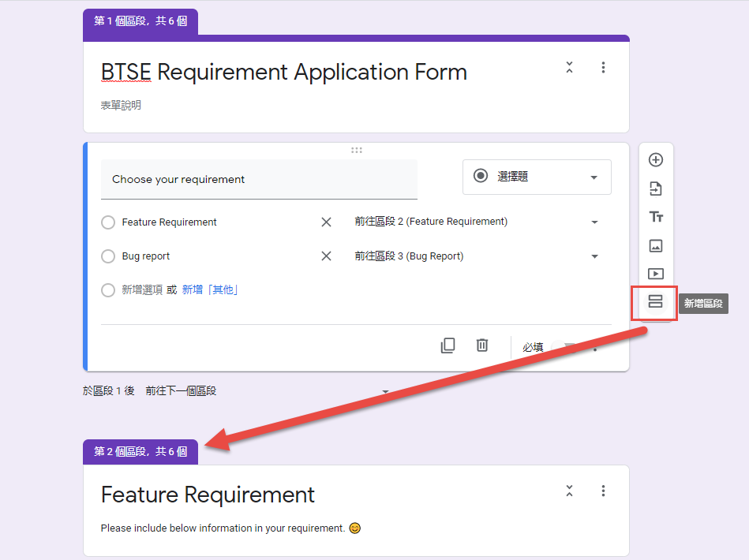This screenshot has width=749, height=560.
Task: Remove the Bug report option
Action: tap(326, 256)
